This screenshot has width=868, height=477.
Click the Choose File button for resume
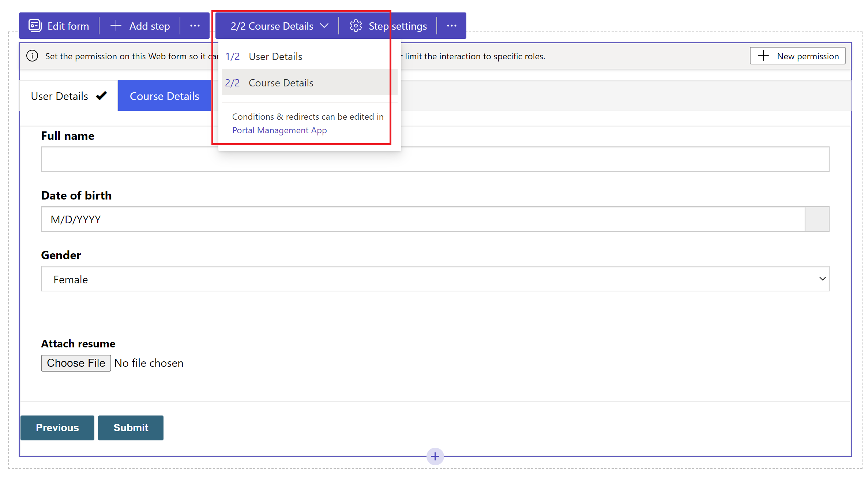[75, 363]
